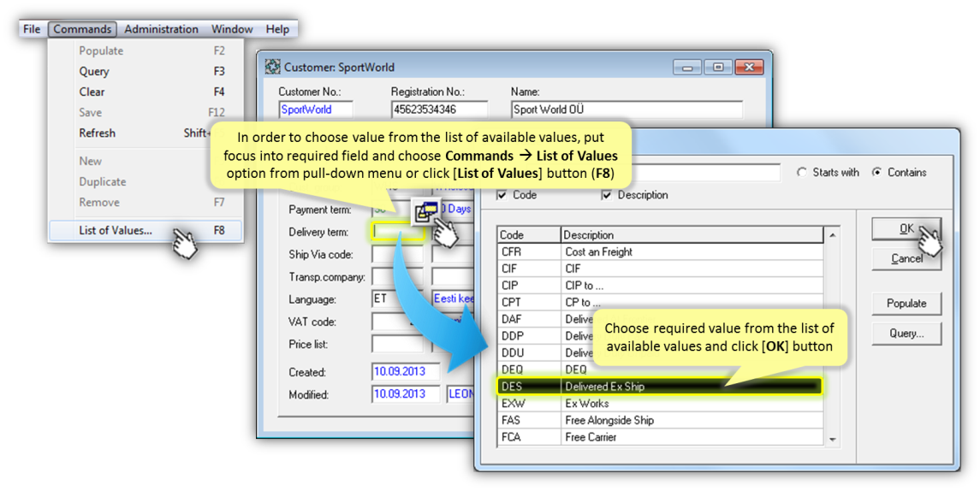Select the Contains radio button
This screenshot has height=491, width=980.
[877, 172]
